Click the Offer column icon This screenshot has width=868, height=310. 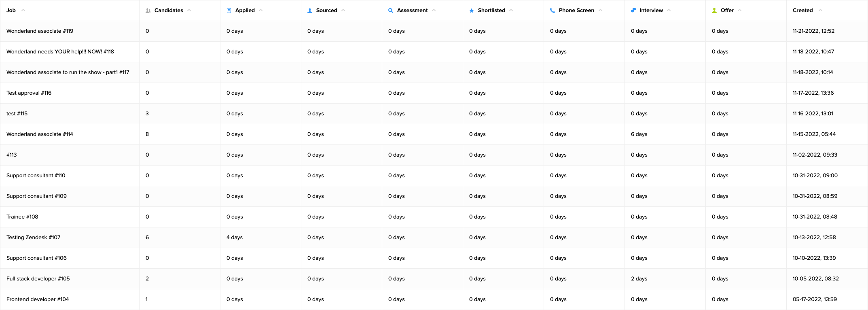pos(714,11)
